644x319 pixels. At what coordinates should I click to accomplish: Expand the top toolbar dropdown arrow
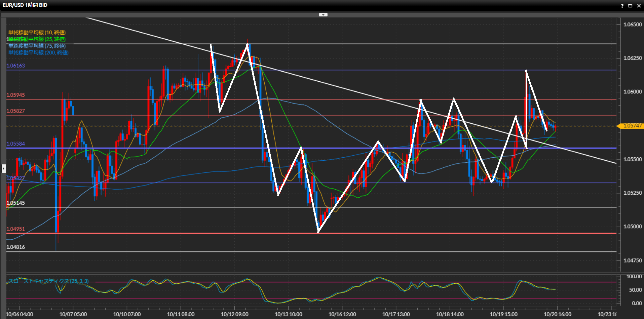[323, 15]
